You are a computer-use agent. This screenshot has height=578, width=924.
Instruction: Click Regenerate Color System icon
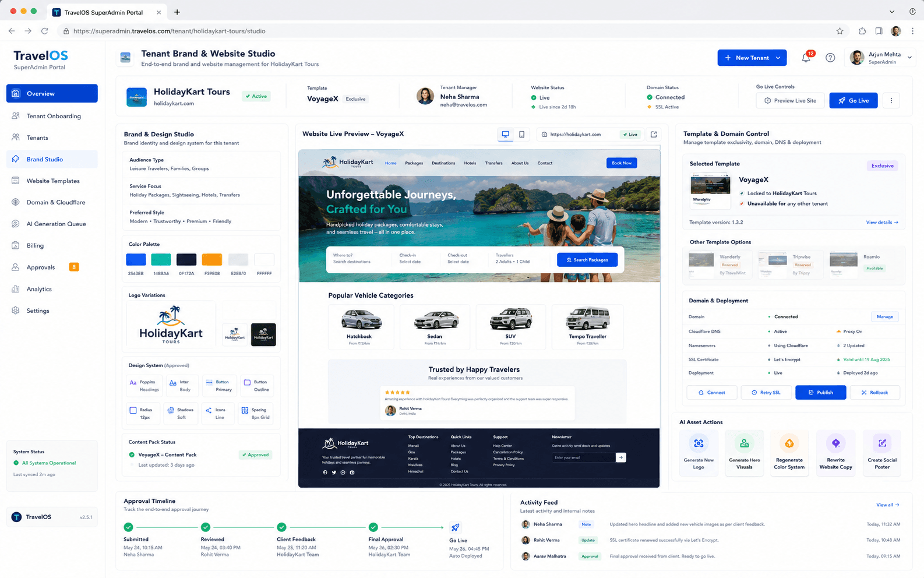click(x=789, y=443)
